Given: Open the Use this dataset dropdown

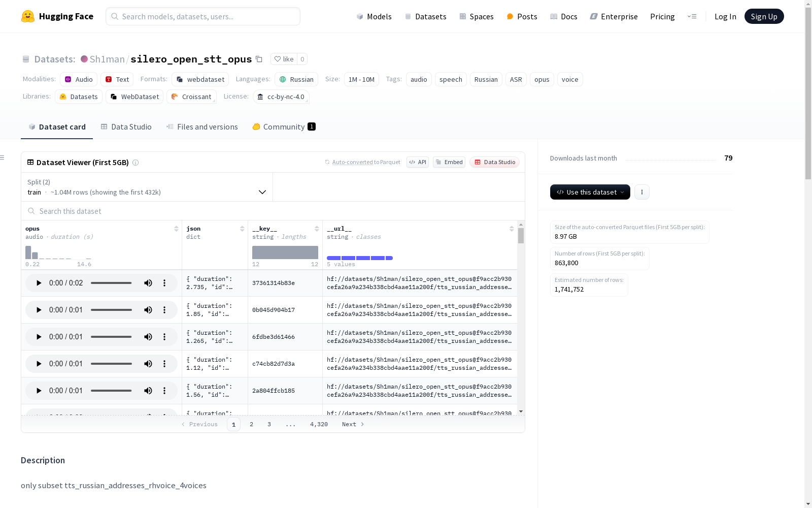Looking at the screenshot, I should [590, 192].
